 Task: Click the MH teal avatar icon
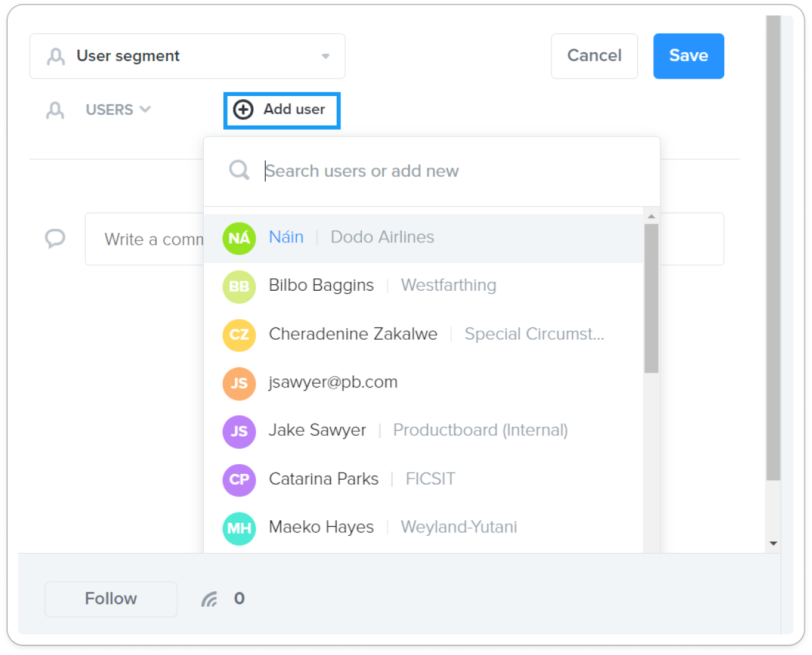pos(239,529)
